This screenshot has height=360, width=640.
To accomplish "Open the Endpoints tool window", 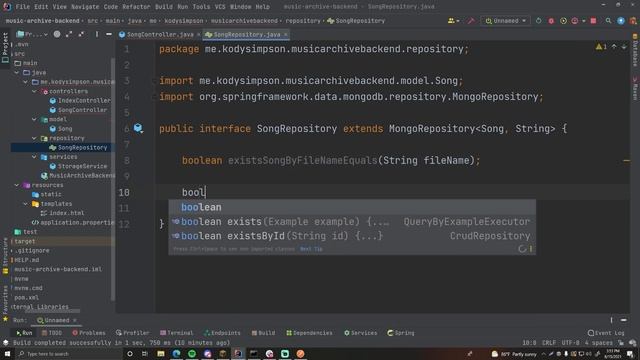I will 222,333.
